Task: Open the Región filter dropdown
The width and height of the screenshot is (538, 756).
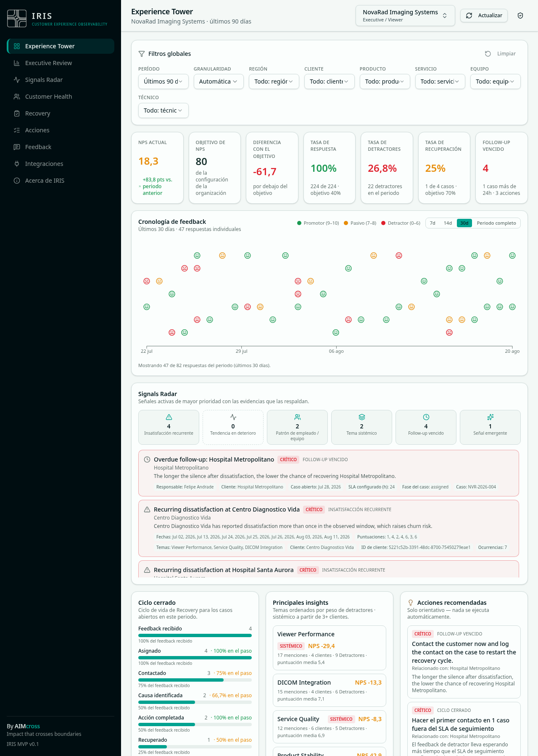Action: tap(274, 81)
